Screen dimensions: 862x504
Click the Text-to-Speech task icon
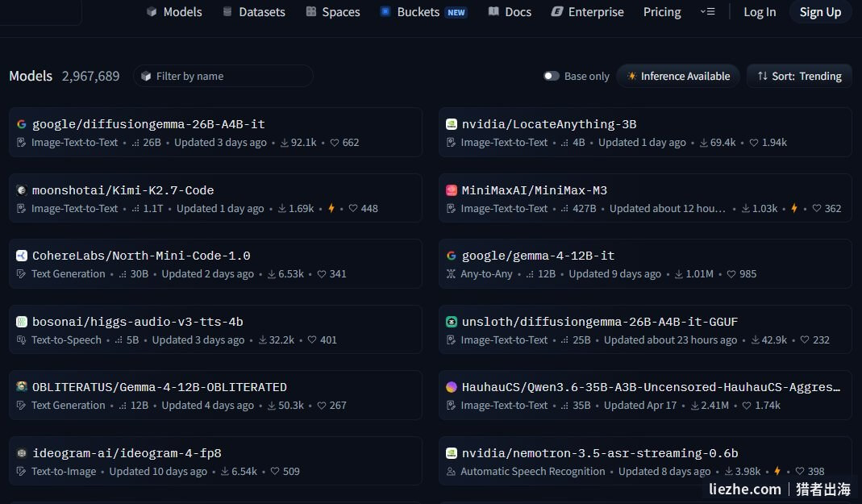21,339
